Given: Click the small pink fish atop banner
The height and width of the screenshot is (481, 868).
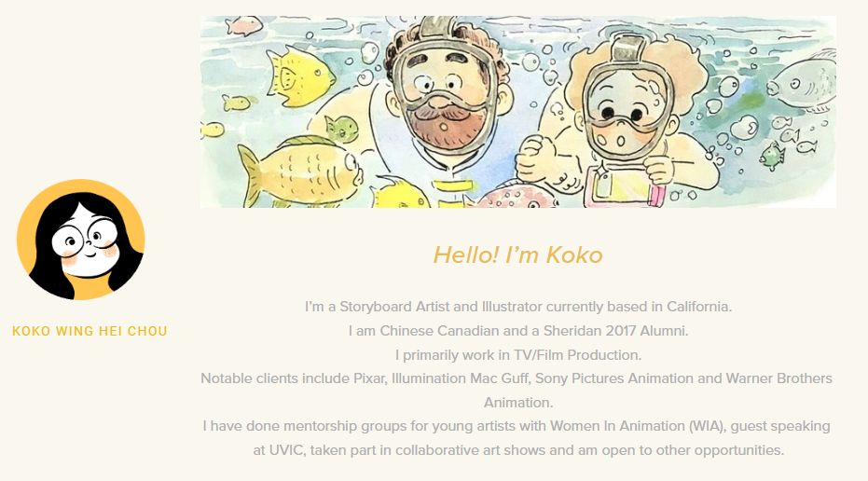Looking at the screenshot, I should [x=243, y=25].
